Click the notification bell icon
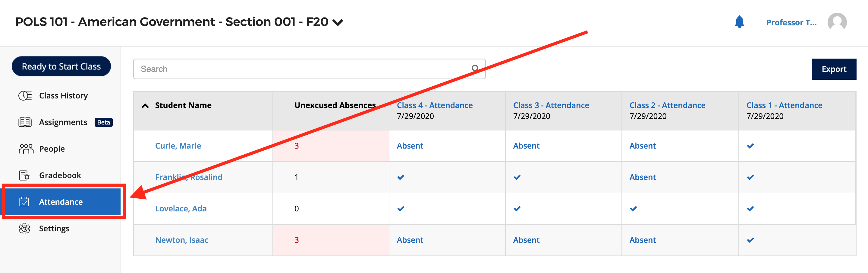 point(739,22)
